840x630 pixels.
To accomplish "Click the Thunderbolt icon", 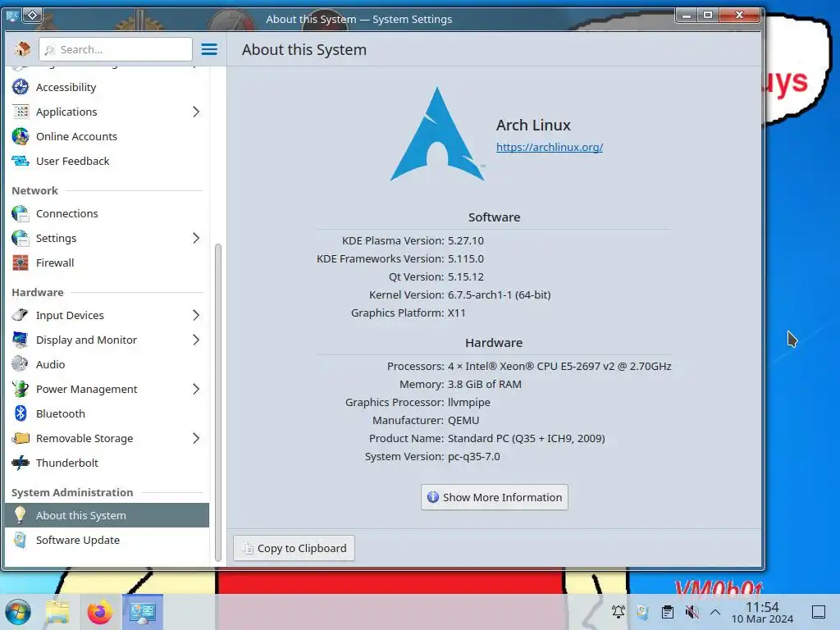I will point(21,463).
